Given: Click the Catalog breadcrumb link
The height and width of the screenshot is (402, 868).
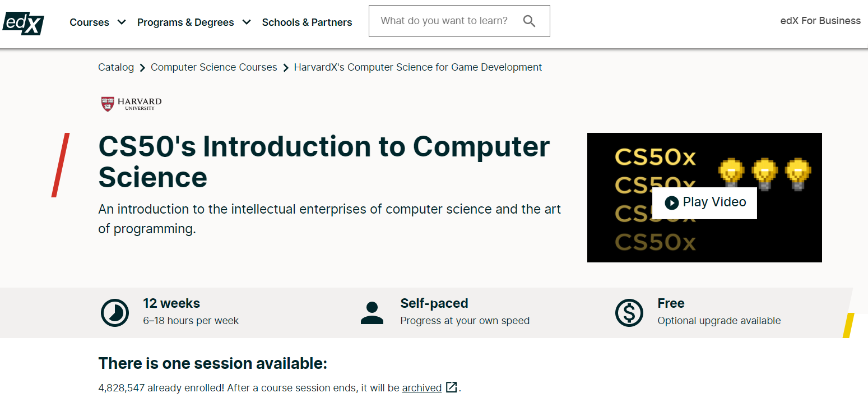Looking at the screenshot, I should pyautogui.click(x=116, y=67).
